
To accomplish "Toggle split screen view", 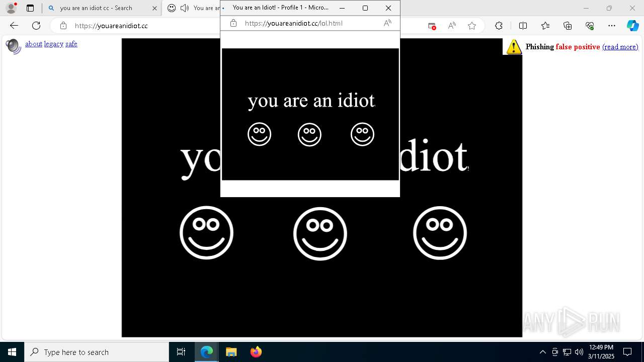I will click(523, 26).
